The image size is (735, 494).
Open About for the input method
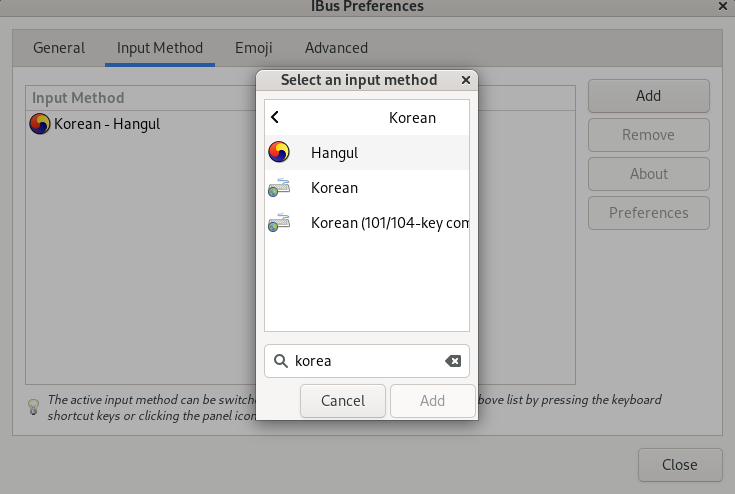(649, 173)
